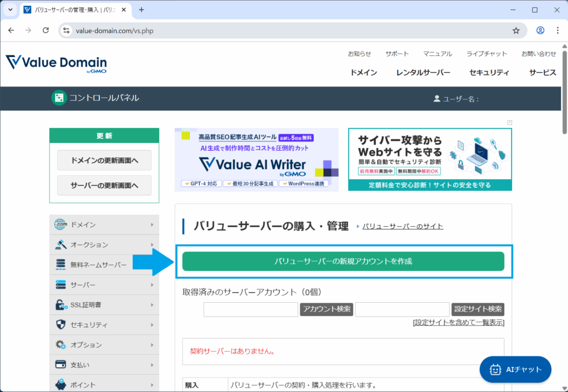Viewport: 568px width, 392px height.
Task: Click the domain .com globe icon
Action: point(60,225)
